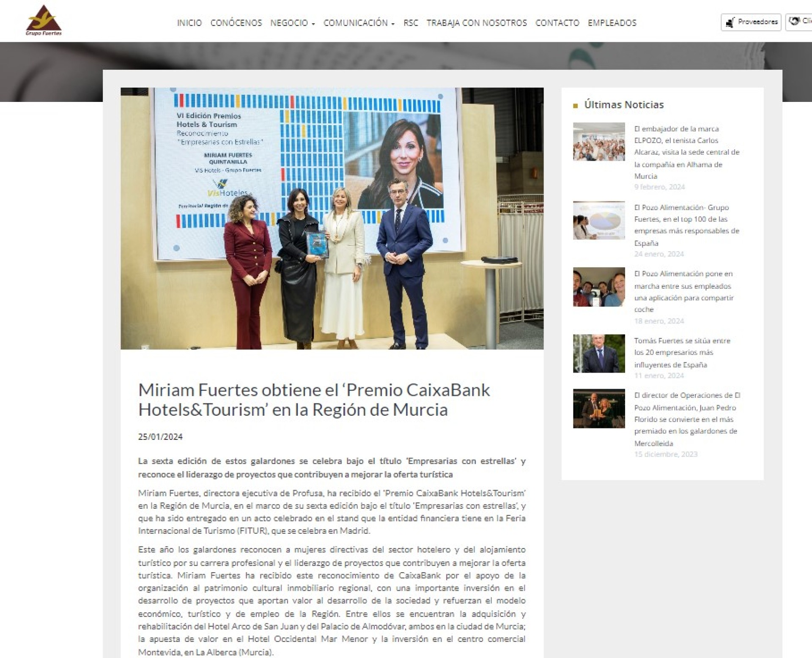Click thumbnail for Carlos Alcaraz visit news
Image resolution: width=812 pixels, height=658 pixels.
click(599, 142)
